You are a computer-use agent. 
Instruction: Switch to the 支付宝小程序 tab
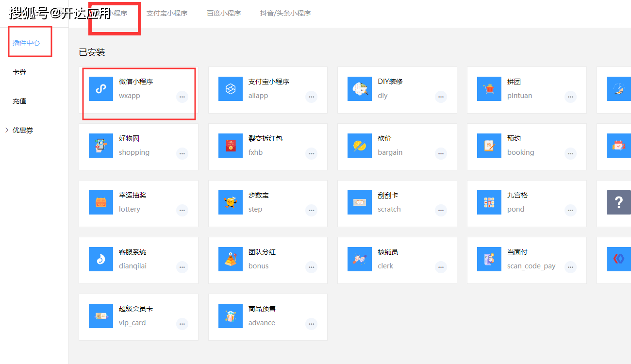(167, 13)
